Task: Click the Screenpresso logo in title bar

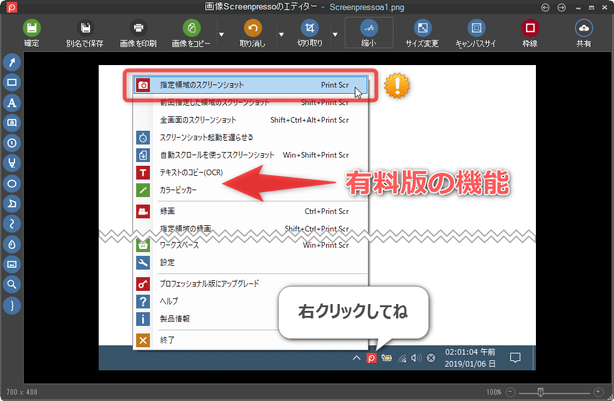Action: pyautogui.click(x=12, y=7)
